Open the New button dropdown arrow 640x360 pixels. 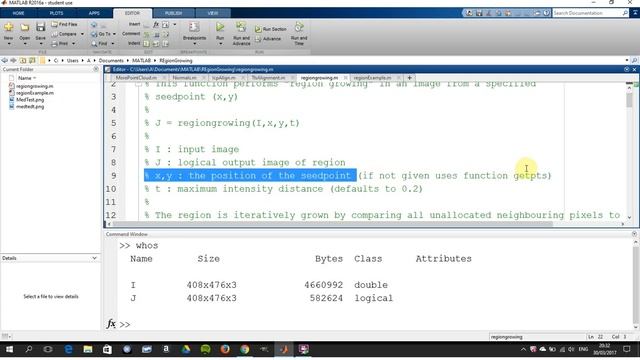[x=9, y=44]
